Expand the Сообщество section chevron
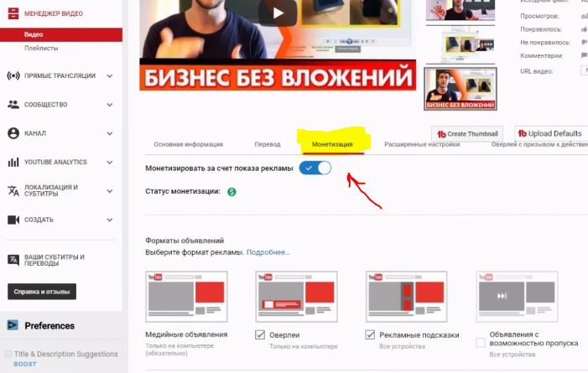 click(110, 105)
